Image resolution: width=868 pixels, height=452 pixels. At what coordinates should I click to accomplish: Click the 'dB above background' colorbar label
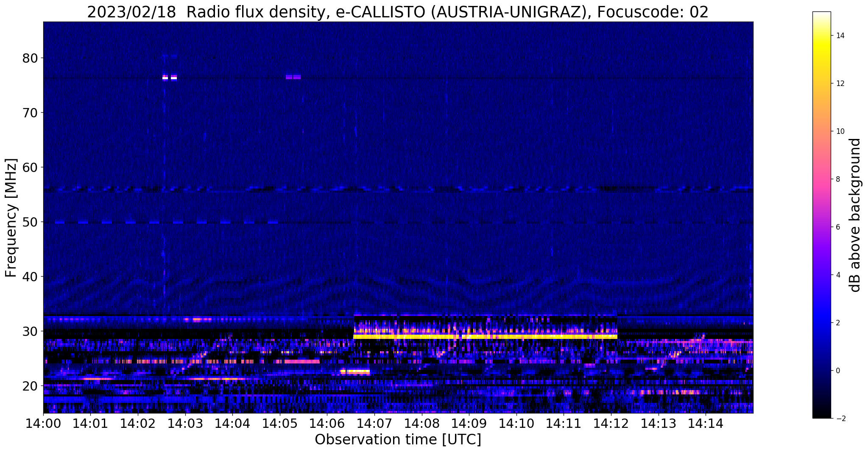855,215
